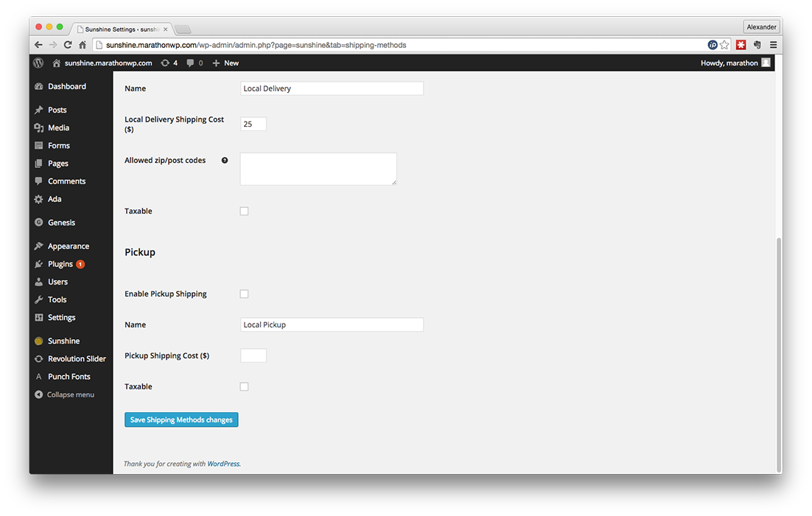812x516 pixels.
Task: Click the blue circular extension icon in the address bar
Action: click(x=713, y=45)
